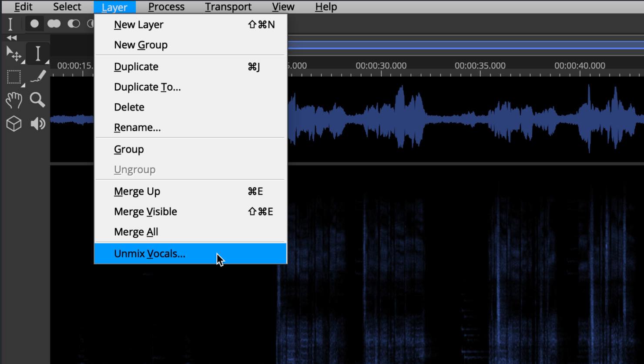Choose Duplicate from the Layer menu
This screenshot has width=644, height=364.
(x=191, y=67)
